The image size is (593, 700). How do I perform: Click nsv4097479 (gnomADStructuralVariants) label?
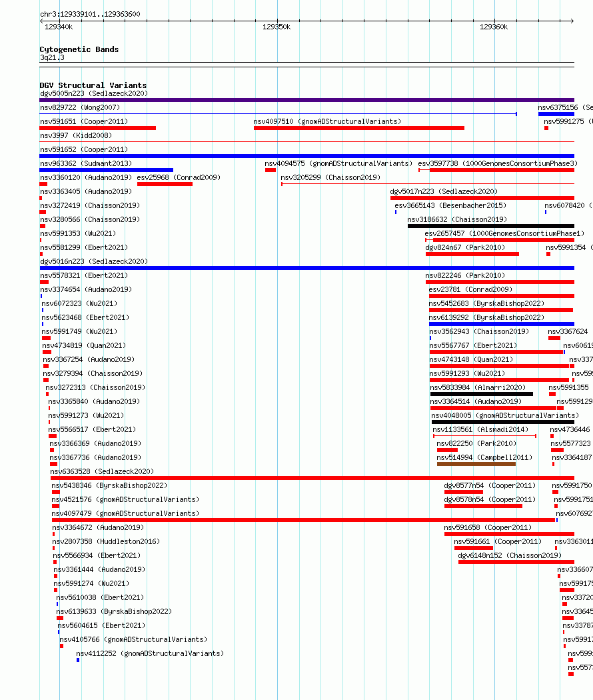click(x=125, y=513)
